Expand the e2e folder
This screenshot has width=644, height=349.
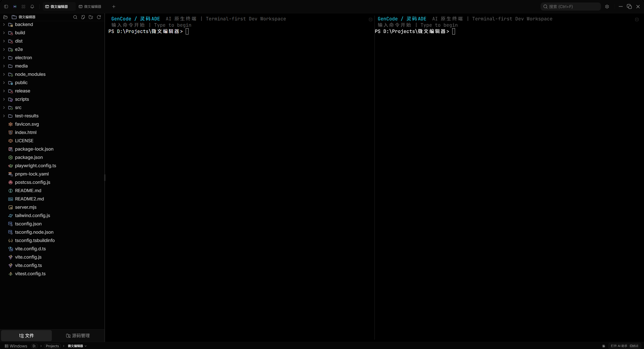(x=4, y=49)
